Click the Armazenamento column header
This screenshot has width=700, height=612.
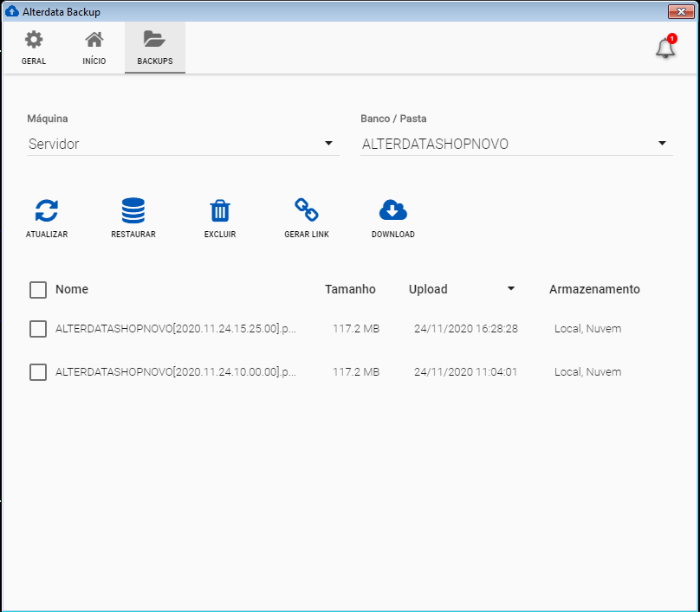[x=594, y=289]
